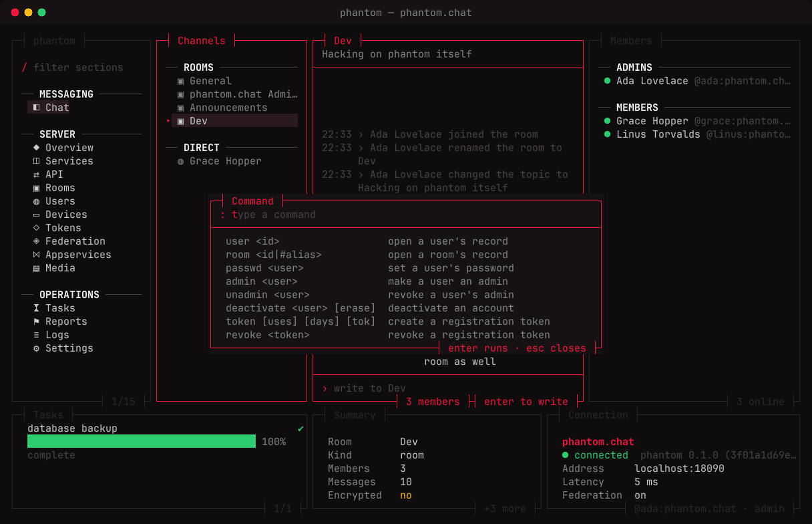Click the Tokens diamond icon
Screen dimensions: 812x524
[x=36, y=228]
